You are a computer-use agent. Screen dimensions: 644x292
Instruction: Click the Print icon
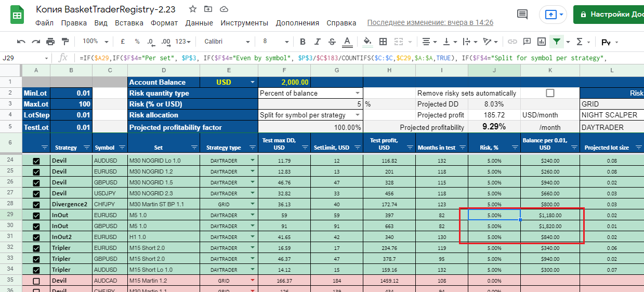coord(50,42)
